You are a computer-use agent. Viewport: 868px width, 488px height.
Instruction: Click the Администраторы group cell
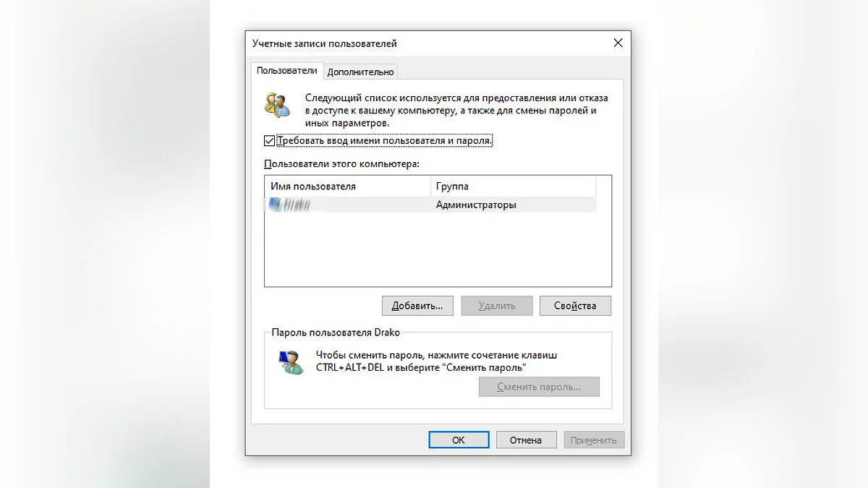(x=476, y=205)
